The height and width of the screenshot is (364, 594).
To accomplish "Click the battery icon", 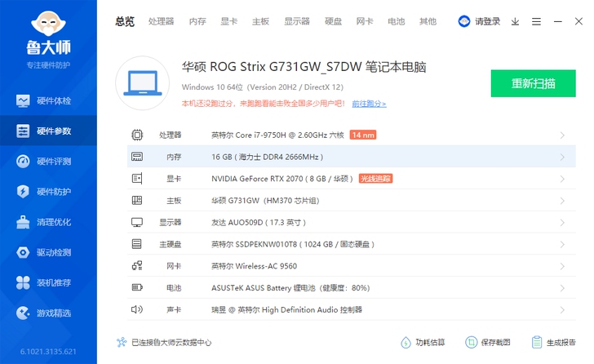I will [137, 287].
